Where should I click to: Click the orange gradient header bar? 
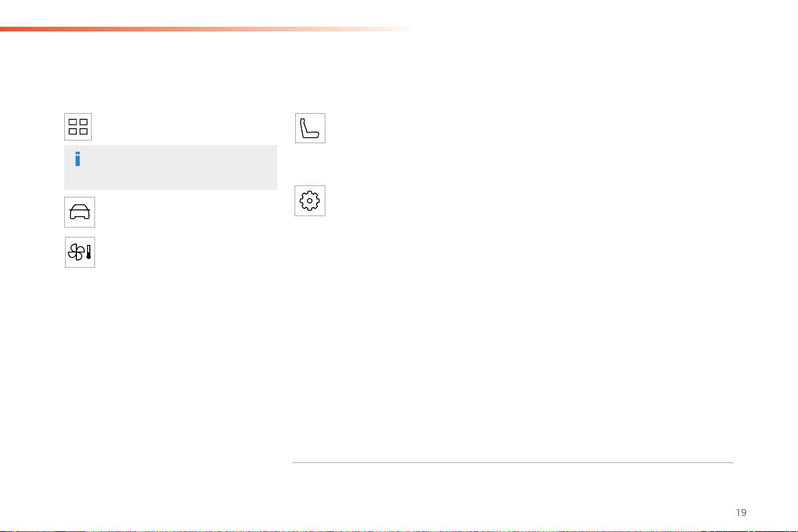pos(209,29)
